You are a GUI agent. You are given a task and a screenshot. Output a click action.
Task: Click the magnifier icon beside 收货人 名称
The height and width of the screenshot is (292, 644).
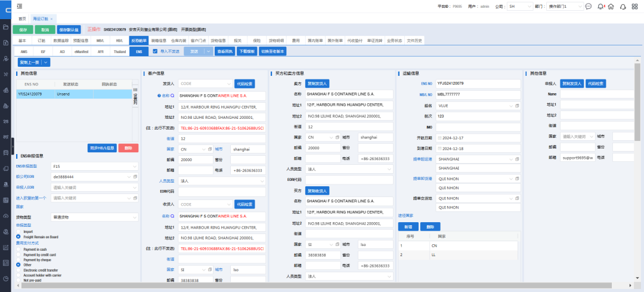tap(172, 216)
